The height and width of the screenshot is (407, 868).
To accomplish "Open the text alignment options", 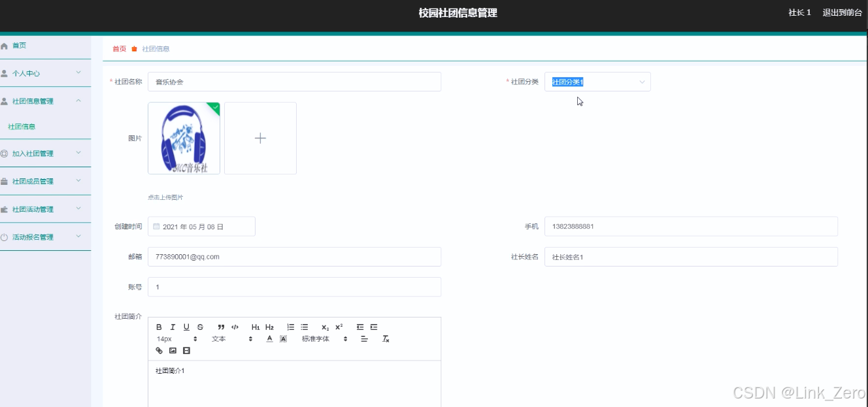I will coord(364,339).
